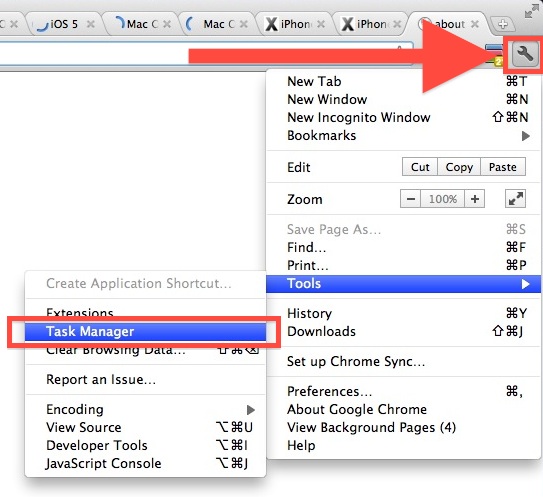This screenshot has height=497, width=543.
Task: Open Task Manager in Tools submenu
Action: tap(145, 331)
